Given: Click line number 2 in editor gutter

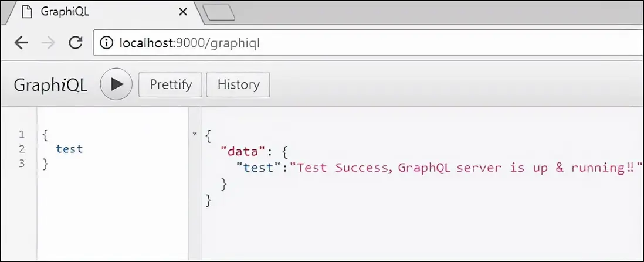Looking at the screenshot, I should (22, 149).
